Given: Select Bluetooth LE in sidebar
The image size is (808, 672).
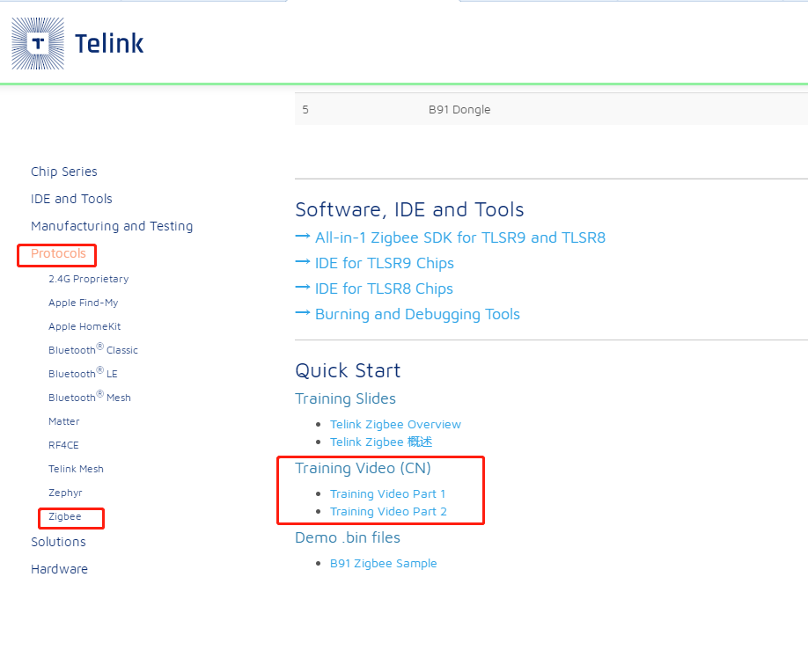Looking at the screenshot, I should pyautogui.click(x=83, y=374).
